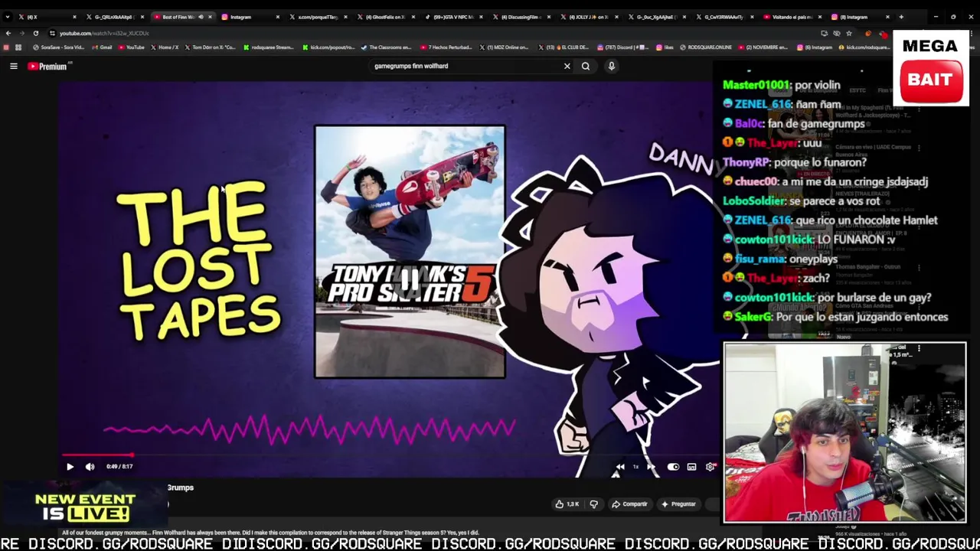Open the SoraSave bookmark
This screenshot has width=980, height=551.
[58, 47]
